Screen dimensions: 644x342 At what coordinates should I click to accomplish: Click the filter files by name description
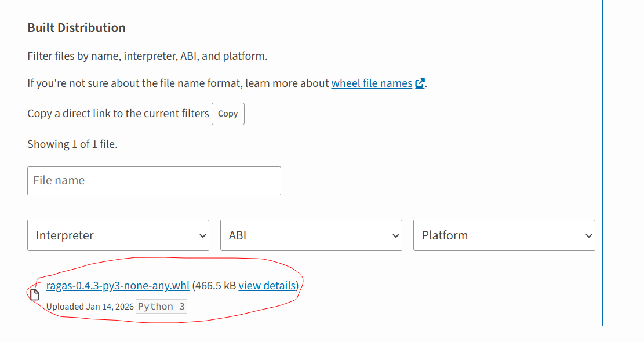[147, 56]
